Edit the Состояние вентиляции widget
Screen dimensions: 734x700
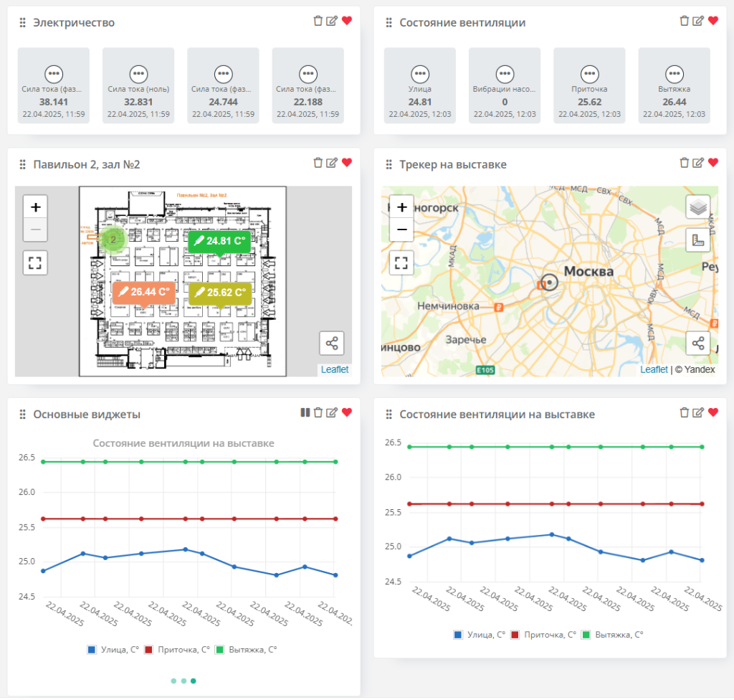coord(698,22)
